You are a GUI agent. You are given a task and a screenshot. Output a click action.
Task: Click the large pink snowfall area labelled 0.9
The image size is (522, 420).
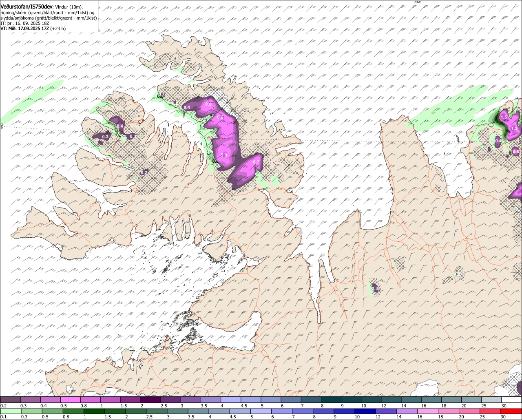[x=224, y=143]
